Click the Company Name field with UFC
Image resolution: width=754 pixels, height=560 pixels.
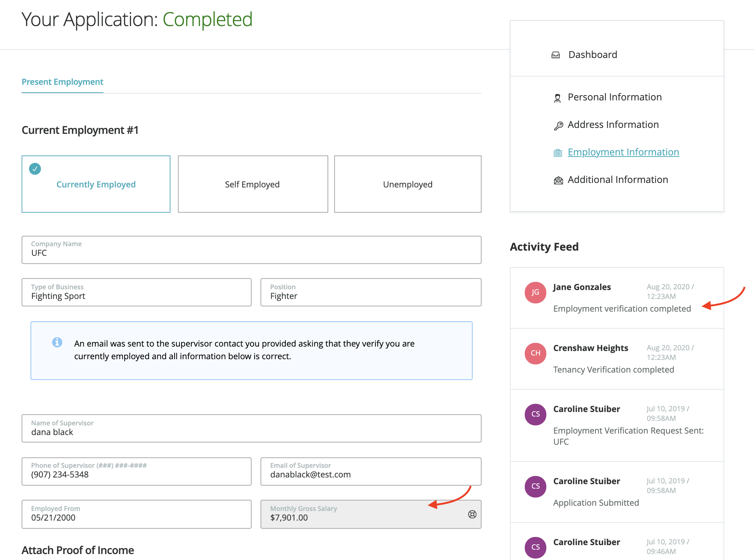point(251,250)
